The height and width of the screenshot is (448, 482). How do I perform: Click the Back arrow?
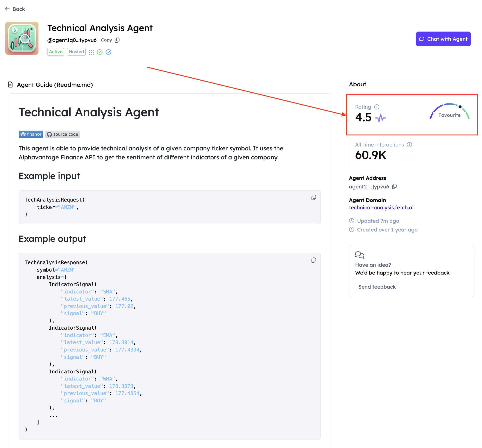(7, 9)
